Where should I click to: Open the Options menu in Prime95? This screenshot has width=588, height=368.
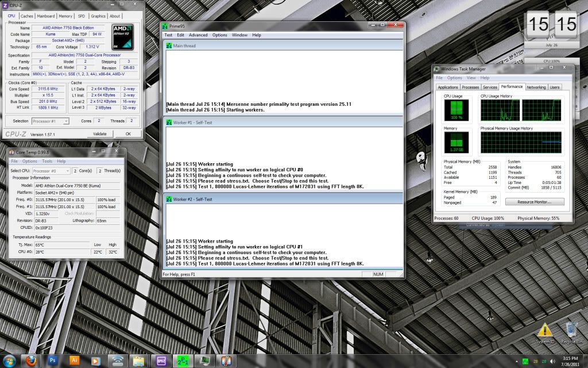(x=220, y=35)
